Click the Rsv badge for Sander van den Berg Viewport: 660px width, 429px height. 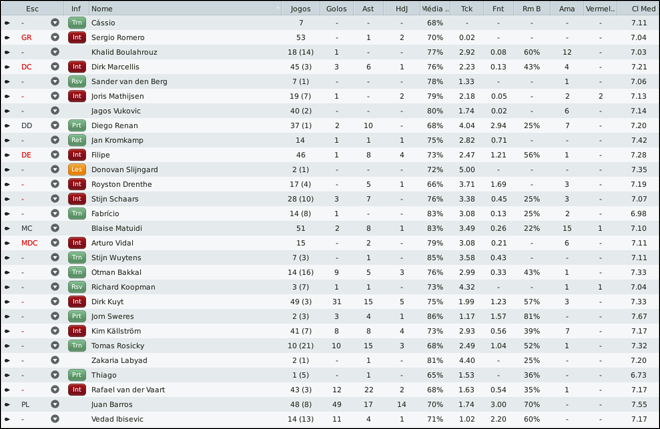(x=76, y=81)
